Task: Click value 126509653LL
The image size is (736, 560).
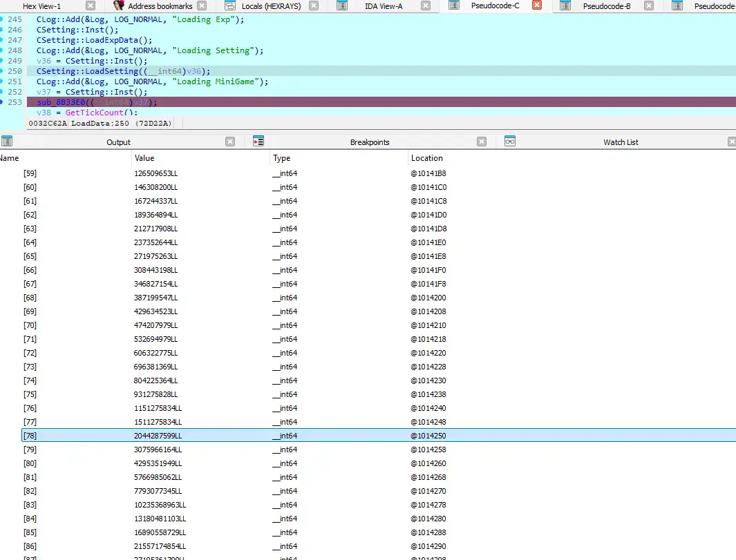Action: coord(155,173)
